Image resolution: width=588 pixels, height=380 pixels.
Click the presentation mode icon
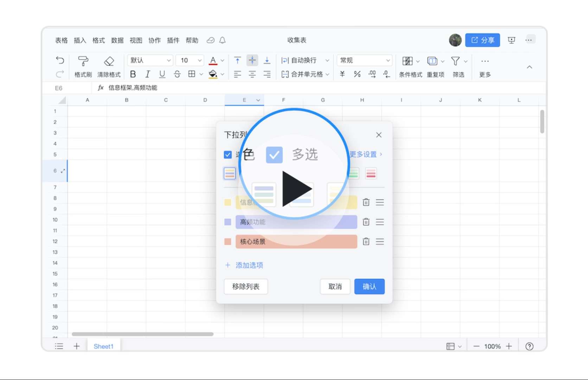click(512, 40)
